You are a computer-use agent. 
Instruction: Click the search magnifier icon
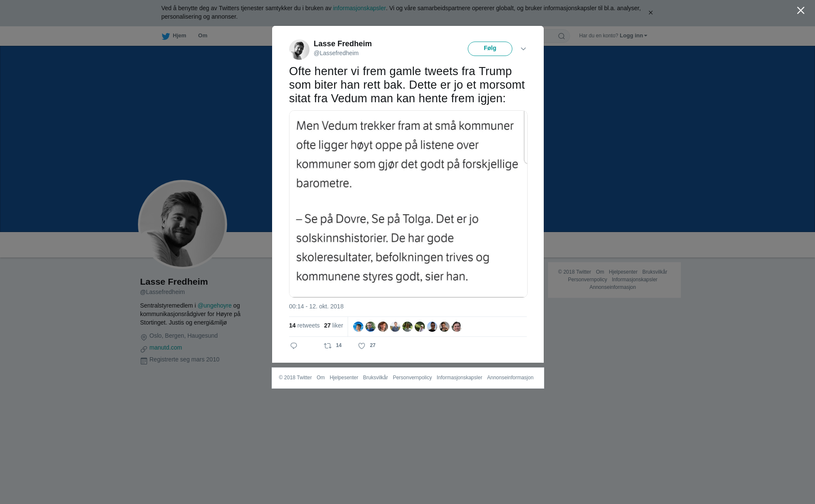pyautogui.click(x=562, y=36)
